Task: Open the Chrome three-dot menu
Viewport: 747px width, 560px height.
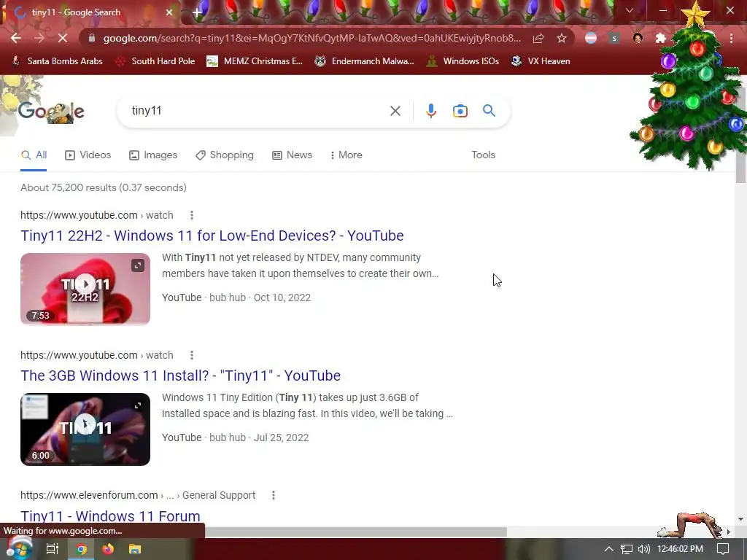Action: point(731,38)
